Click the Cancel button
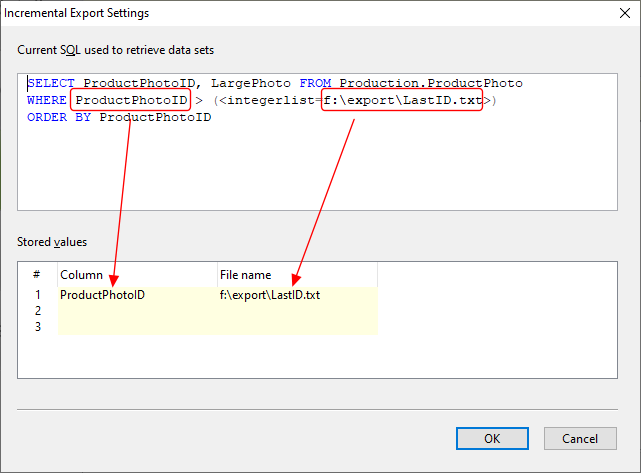The image size is (641, 473). (580, 438)
